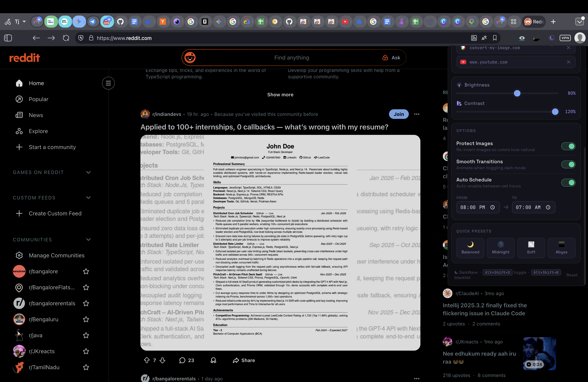Select the Explore item in the sidebar

pos(38,131)
